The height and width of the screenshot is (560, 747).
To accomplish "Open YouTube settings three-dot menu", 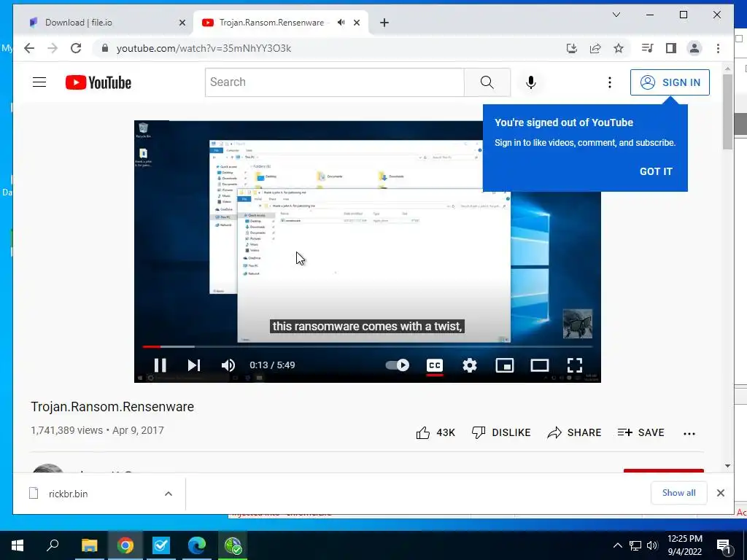I will coord(609,82).
